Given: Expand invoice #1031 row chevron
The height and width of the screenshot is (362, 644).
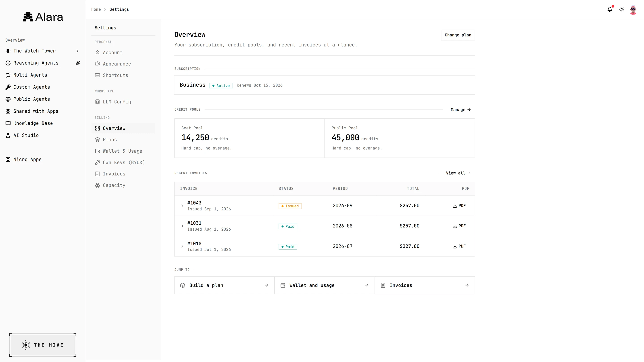Looking at the screenshot, I should (x=182, y=226).
